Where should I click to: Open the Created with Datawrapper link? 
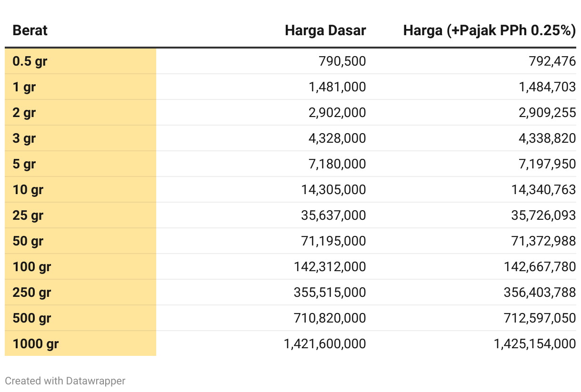pyautogui.click(x=65, y=381)
